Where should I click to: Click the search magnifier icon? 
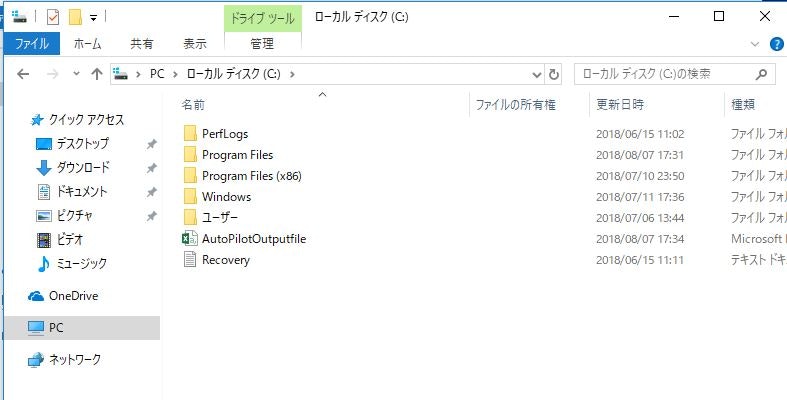point(761,74)
